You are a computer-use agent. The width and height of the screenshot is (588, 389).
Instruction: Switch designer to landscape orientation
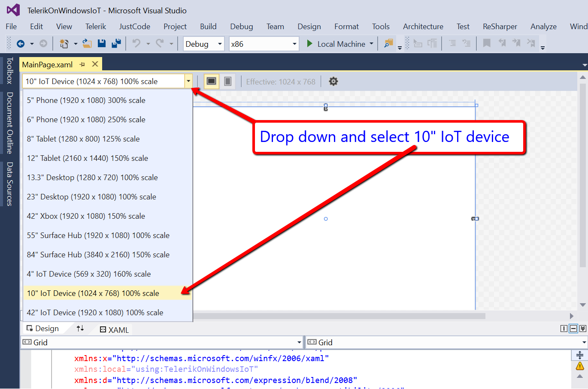click(211, 81)
